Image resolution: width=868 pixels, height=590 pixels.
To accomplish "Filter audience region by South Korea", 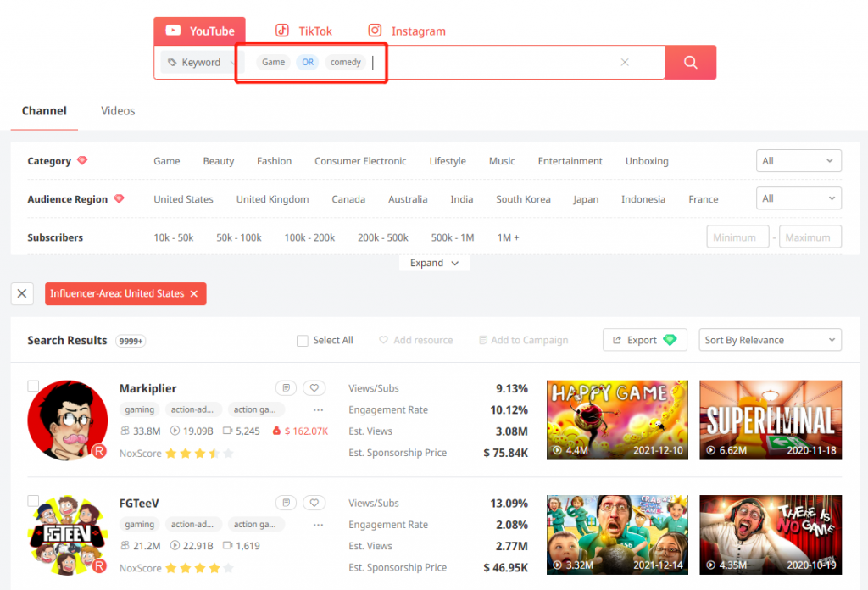I will coord(523,199).
